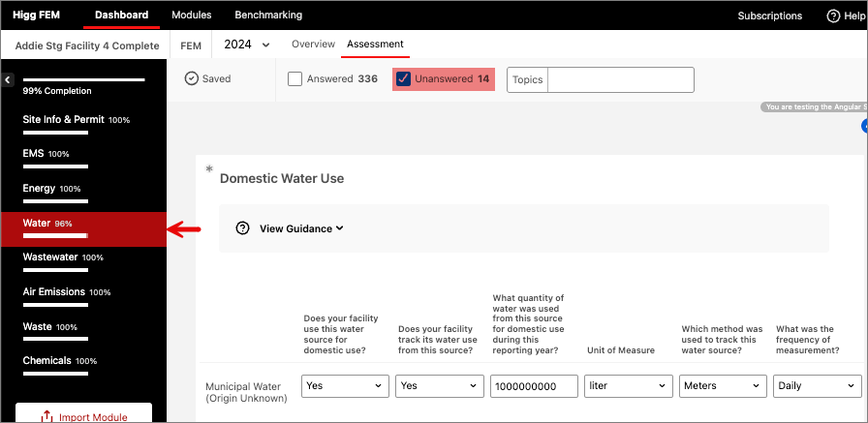Open the 2024 year dropdown
868x423 pixels.
[x=247, y=45]
